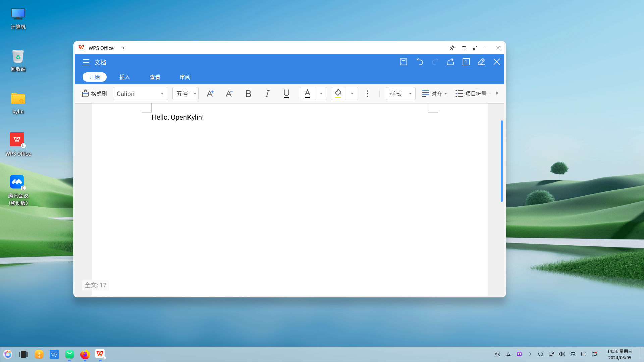Apply the yellow highlight color
644x362 pixels.
[x=338, y=94]
